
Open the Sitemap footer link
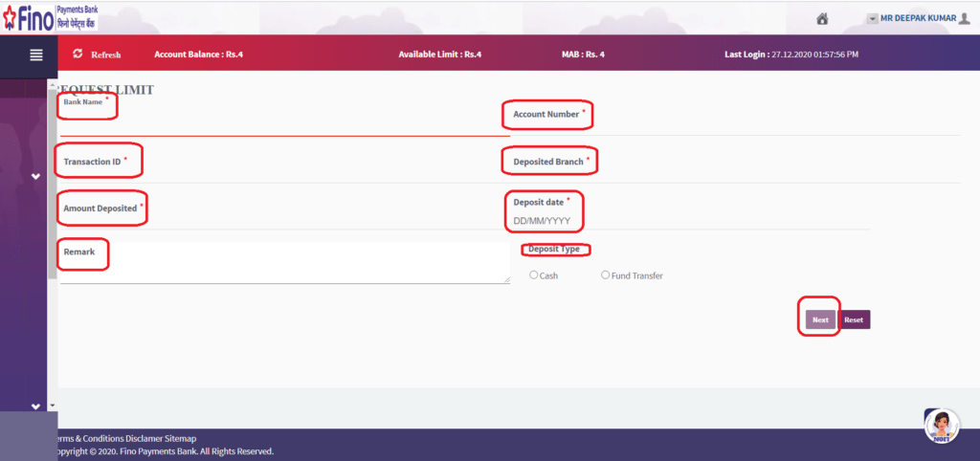(x=181, y=438)
